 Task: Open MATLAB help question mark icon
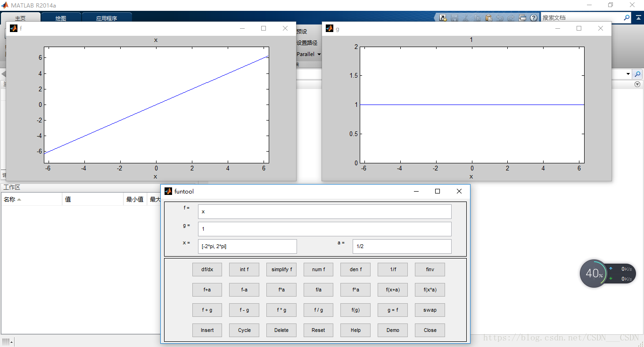point(534,18)
